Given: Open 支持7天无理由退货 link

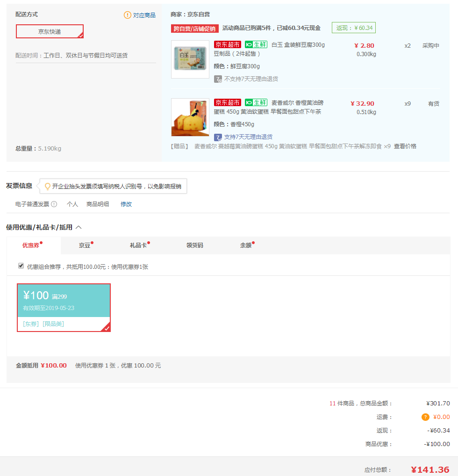Looking at the screenshot, I should coord(248,137).
